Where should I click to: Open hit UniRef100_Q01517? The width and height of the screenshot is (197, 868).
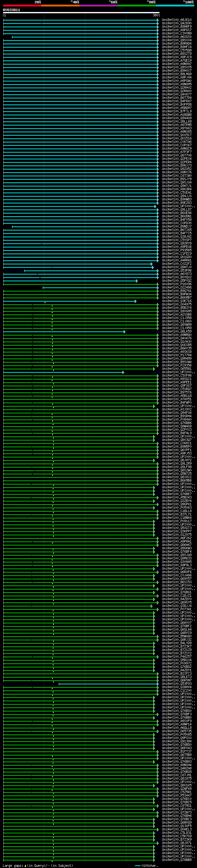pos(176,135)
